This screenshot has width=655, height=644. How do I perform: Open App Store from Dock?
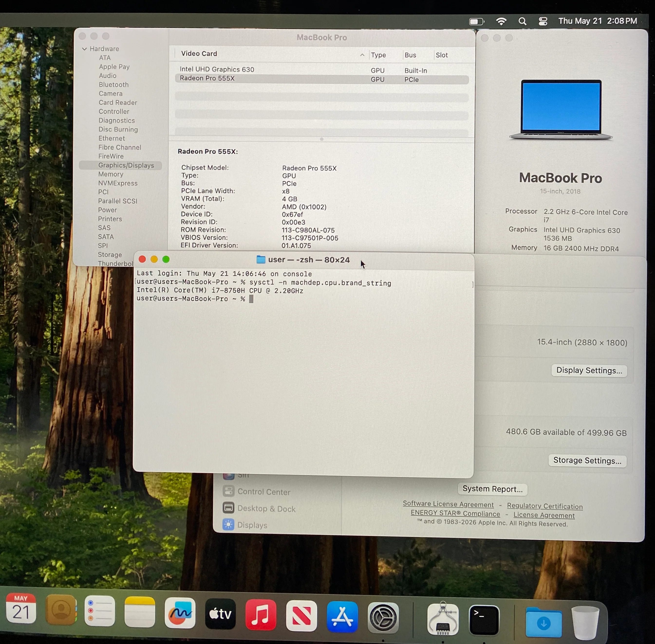pyautogui.click(x=342, y=617)
